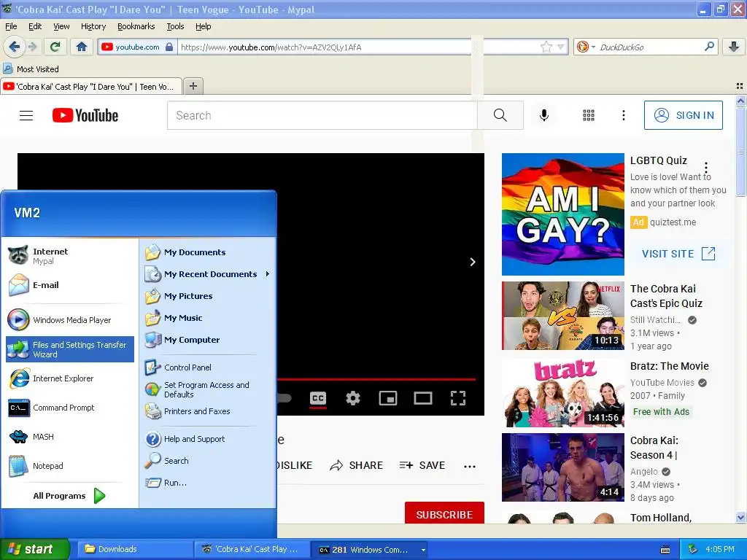Screen dimensions: 747x560
Task: Open the browser downloads arrow icon
Action: pyautogui.click(x=734, y=47)
